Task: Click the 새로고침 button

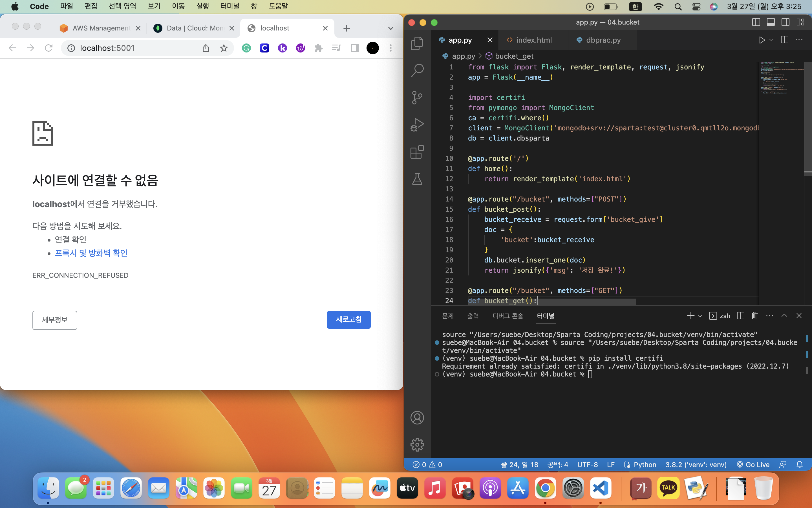Action: point(348,319)
